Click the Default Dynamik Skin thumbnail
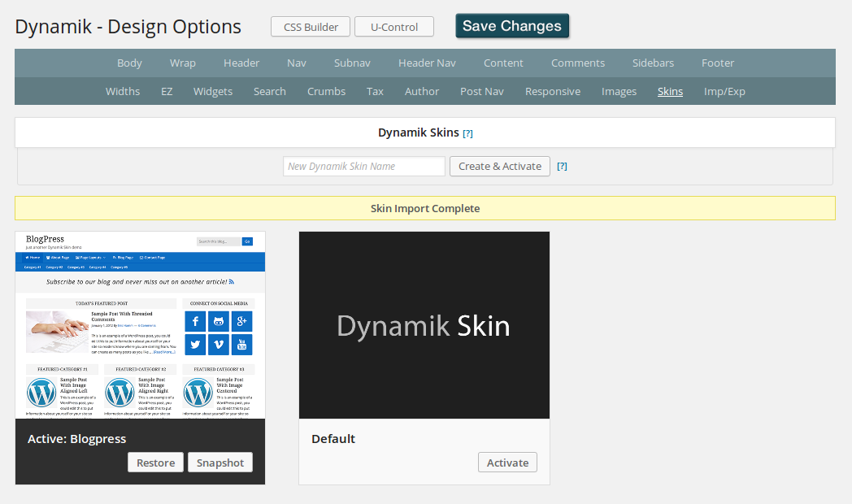 pos(424,325)
